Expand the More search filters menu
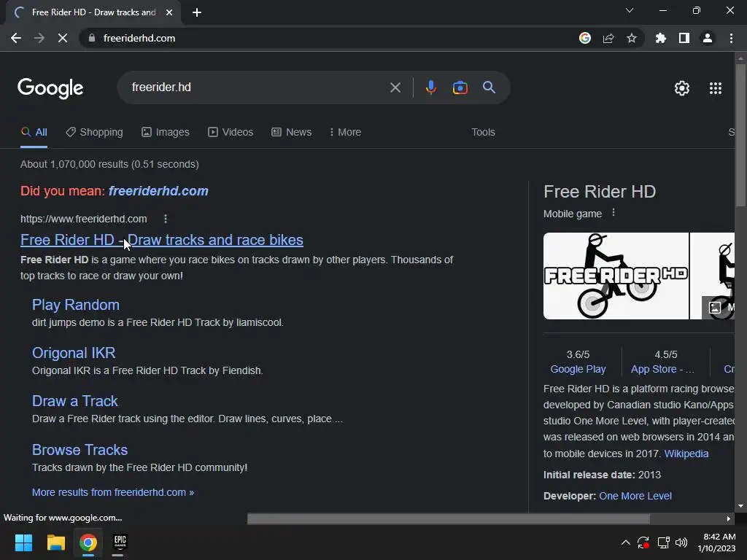Viewport: 747px width, 560px height. (x=345, y=132)
